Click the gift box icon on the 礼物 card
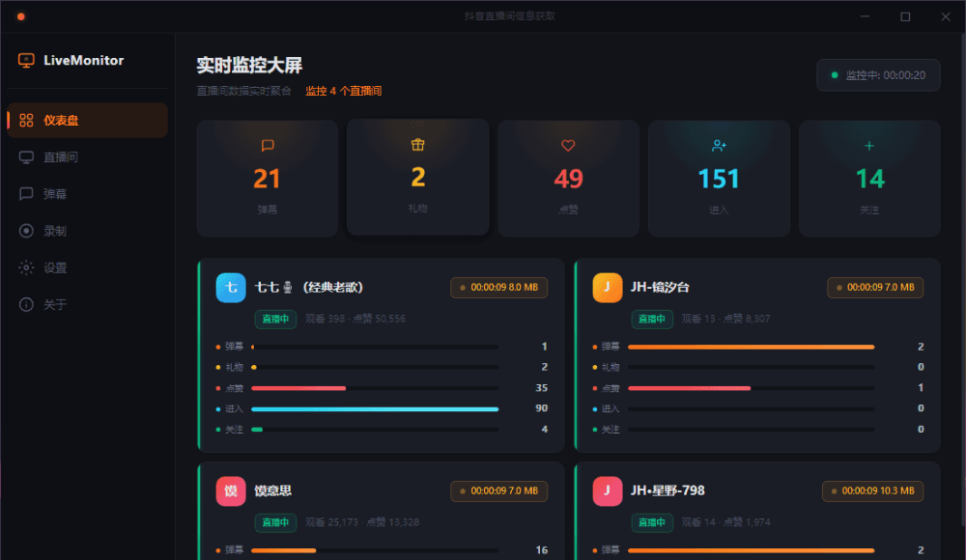 tap(417, 144)
